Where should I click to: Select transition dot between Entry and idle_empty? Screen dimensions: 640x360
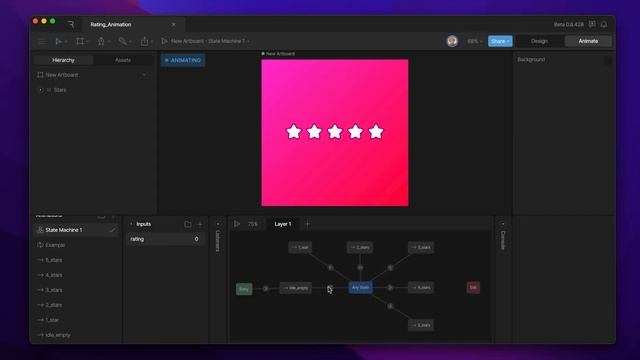coord(266,289)
